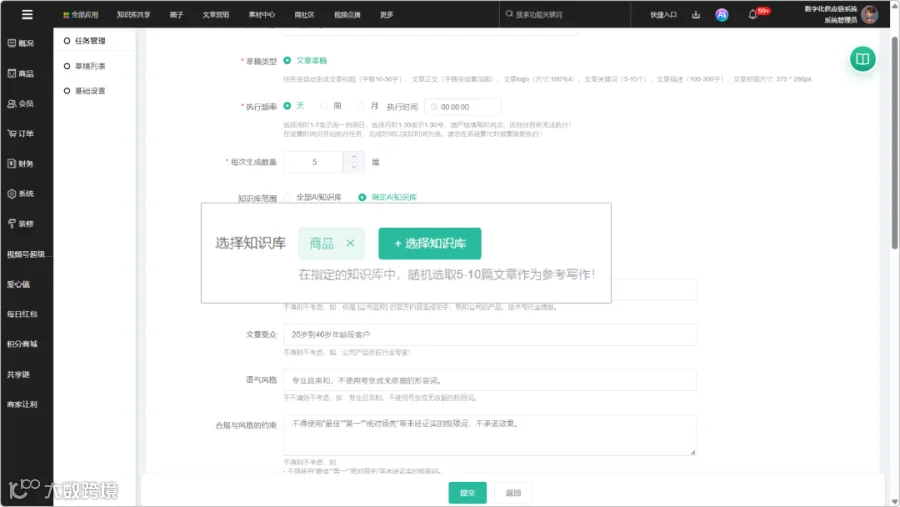
Task: Open 商家让利 sidebar entry
Action: pos(22,404)
